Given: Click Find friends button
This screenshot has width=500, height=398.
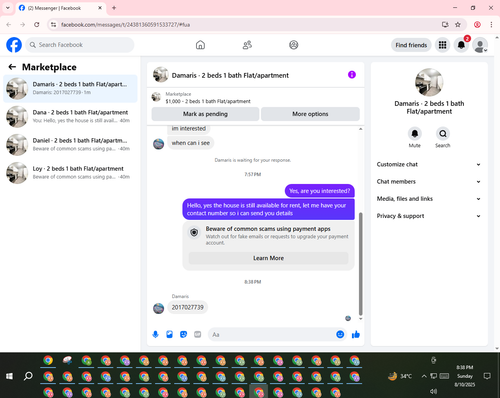Looking at the screenshot, I should pos(411,45).
